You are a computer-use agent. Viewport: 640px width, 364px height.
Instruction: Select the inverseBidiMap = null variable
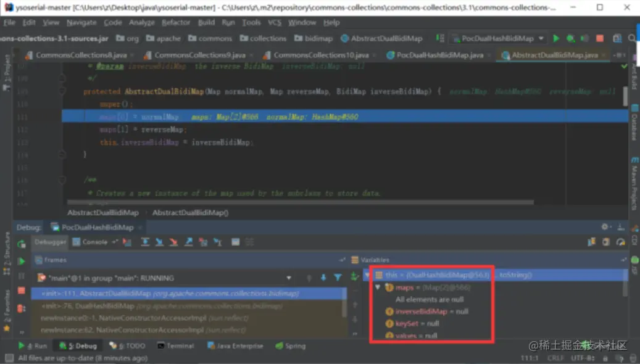click(427, 312)
